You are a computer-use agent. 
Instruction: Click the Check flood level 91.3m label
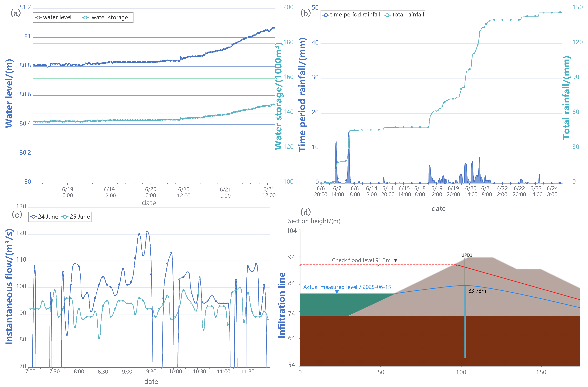pos(361,260)
